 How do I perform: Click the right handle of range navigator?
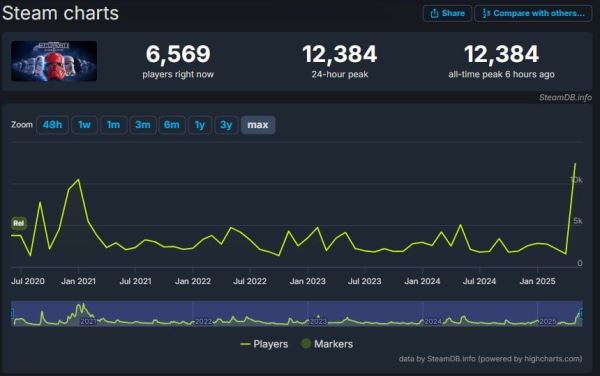point(581,314)
